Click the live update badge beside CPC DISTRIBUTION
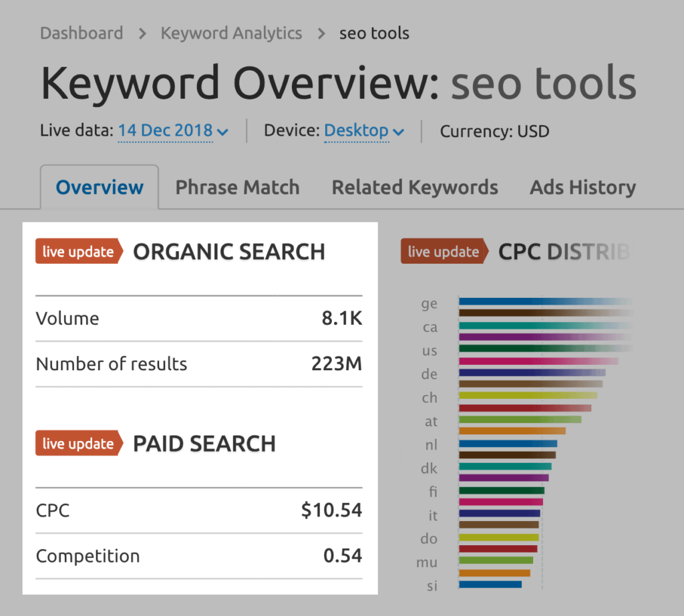The height and width of the screenshot is (616, 684). [x=444, y=251]
